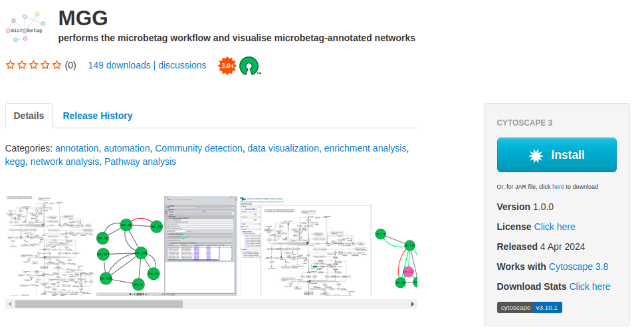Open the annotation category

point(77,149)
